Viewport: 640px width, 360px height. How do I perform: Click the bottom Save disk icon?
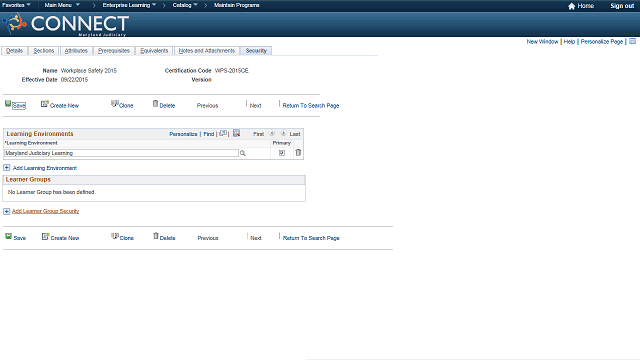point(9,236)
